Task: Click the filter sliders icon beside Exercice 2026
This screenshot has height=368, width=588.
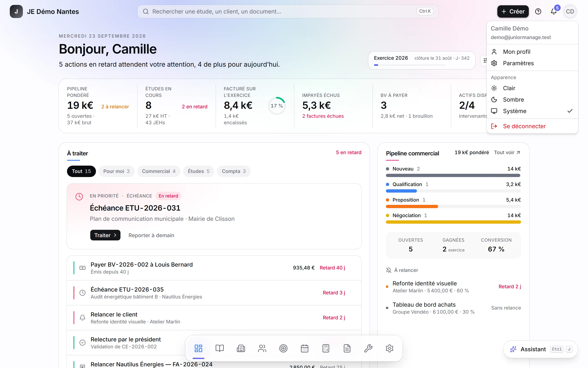Action: [x=485, y=60]
